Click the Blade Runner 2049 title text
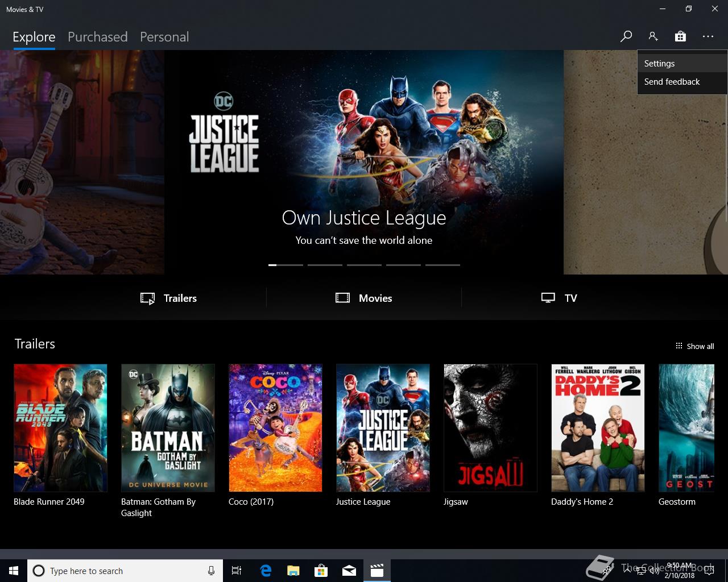This screenshot has height=582, width=728. pyautogui.click(x=49, y=502)
